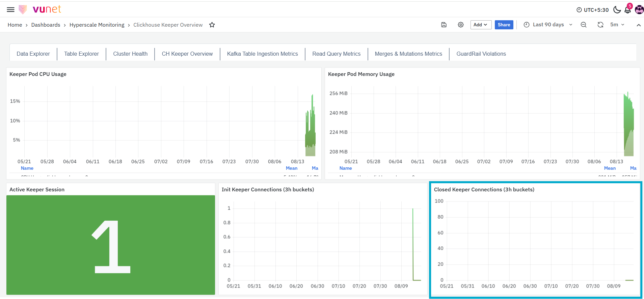Screen dimensions: 644x299
Task: Open Kafka Table Ingestion Metrics tab
Action: coord(262,54)
